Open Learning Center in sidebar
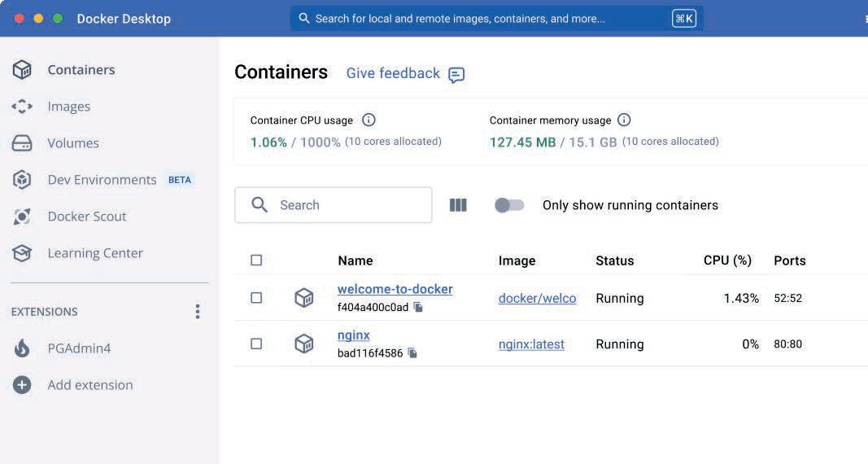 [x=95, y=253]
